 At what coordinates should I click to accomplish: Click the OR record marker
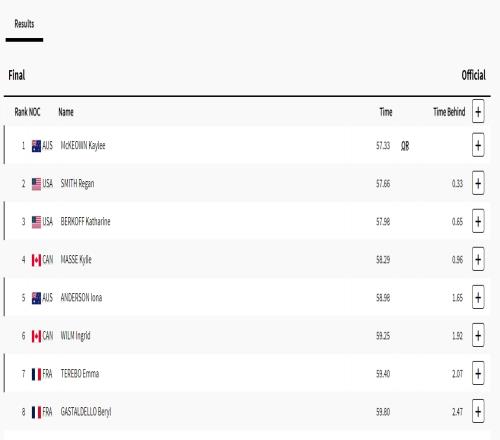pyautogui.click(x=405, y=146)
